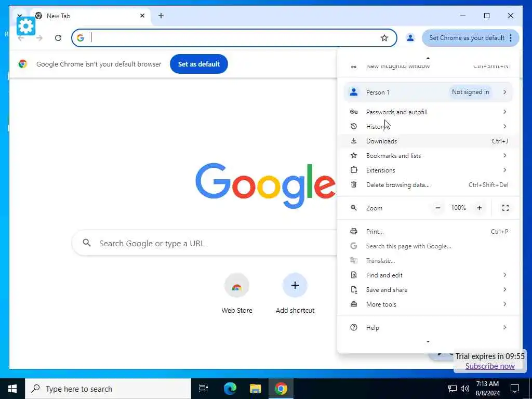The width and height of the screenshot is (532, 399).
Task: Click the Add shortcut plus icon
Action: click(x=295, y=285)
